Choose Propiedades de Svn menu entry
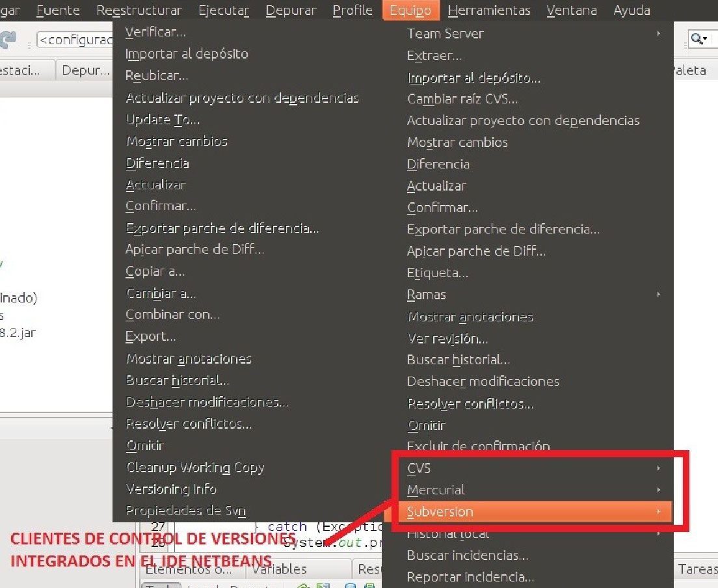This screenshot has width=718, height=588. (186, 511)
